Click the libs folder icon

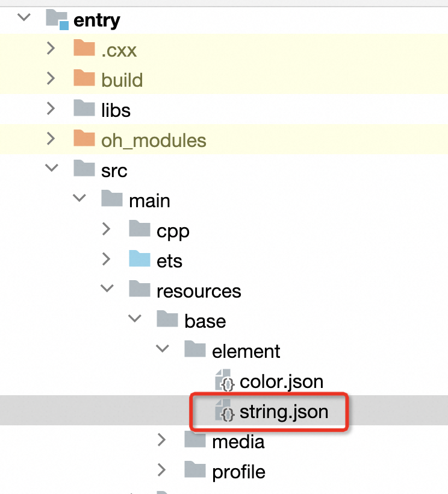[84, 108]
